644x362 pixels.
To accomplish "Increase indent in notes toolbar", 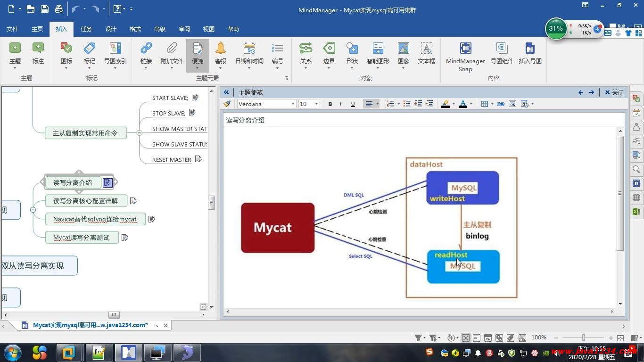I will [x=429, y=104].
